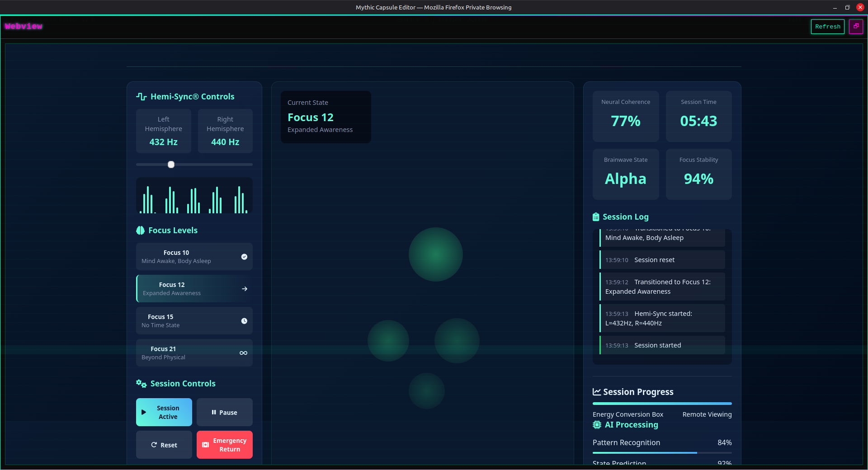The image size is (868, 470).
Task: Click the gears icon beside Session Controls
Action: (x=142, y=384)
